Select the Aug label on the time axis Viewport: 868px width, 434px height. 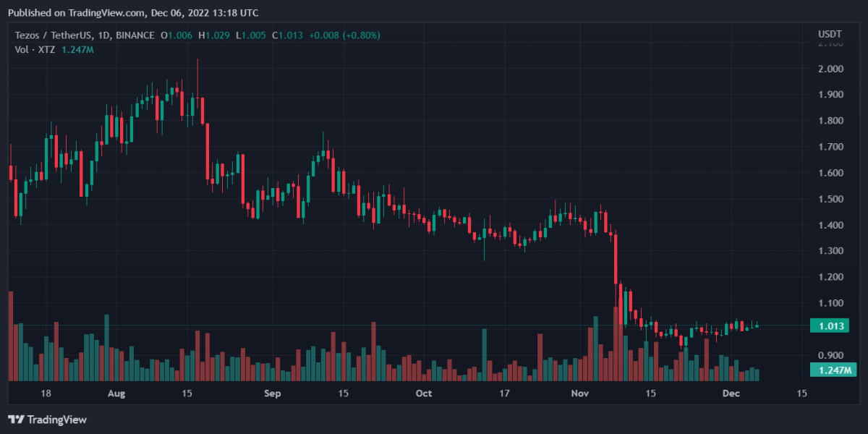tap(116, 393)
